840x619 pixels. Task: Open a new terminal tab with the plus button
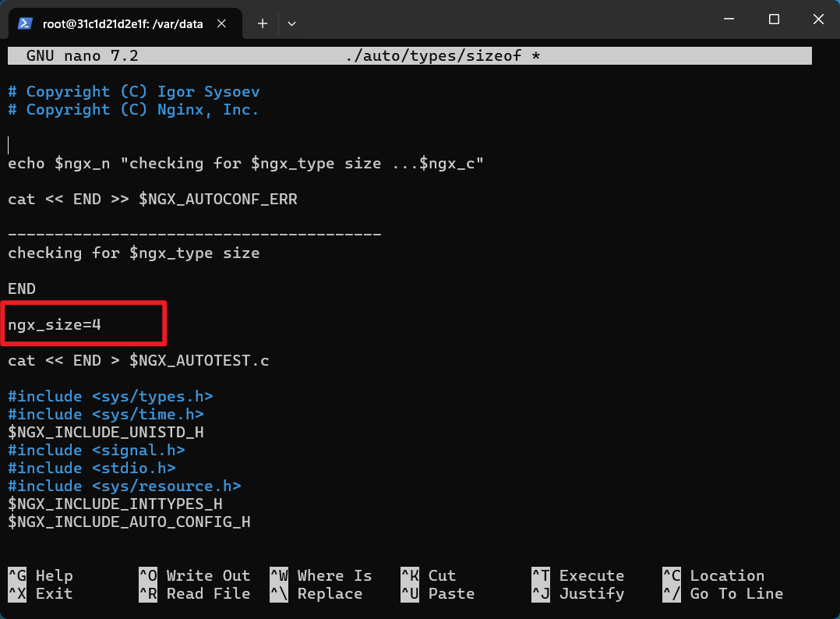point(262,23)
